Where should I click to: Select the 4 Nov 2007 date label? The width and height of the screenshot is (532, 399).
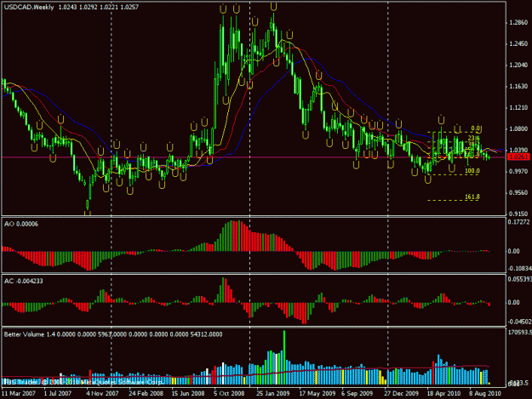(102, 393)
